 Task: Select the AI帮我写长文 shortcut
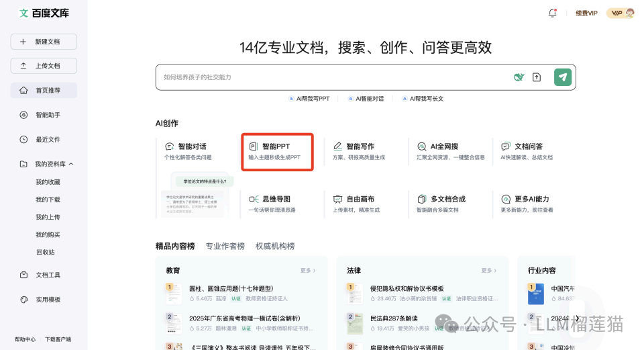423,99
